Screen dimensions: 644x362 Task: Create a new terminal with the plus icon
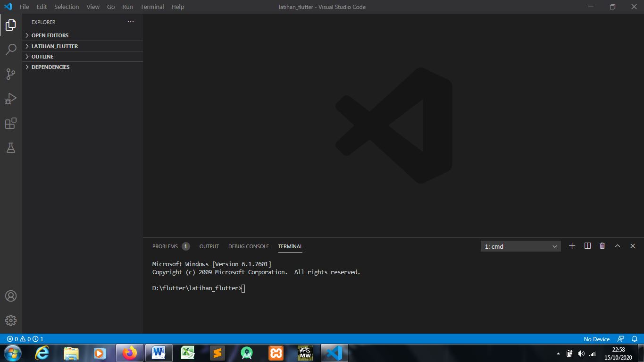point(572,246)
